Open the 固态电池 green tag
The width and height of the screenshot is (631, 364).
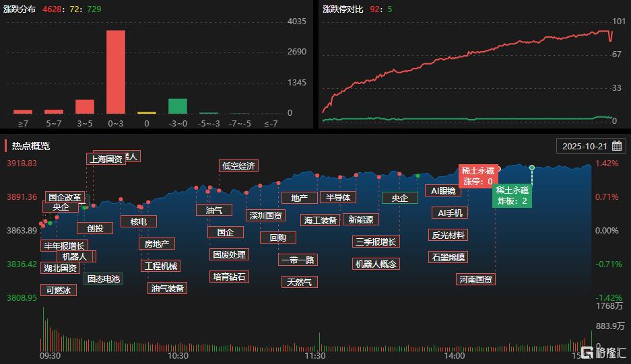[103, 279]
